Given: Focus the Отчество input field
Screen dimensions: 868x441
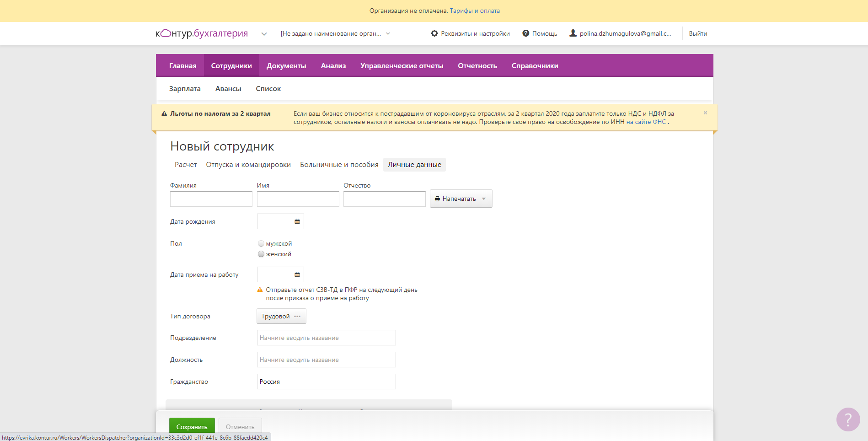Looking at the screenshot, I should (385, 199).
